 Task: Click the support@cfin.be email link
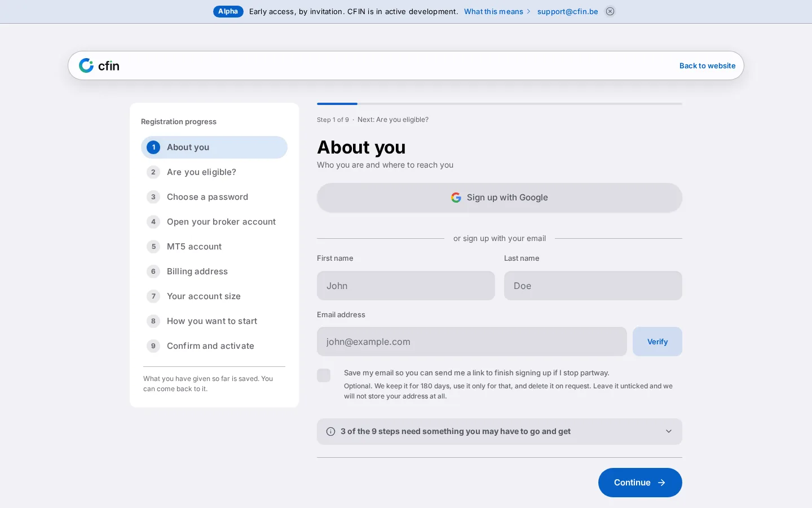pos(568,11)
